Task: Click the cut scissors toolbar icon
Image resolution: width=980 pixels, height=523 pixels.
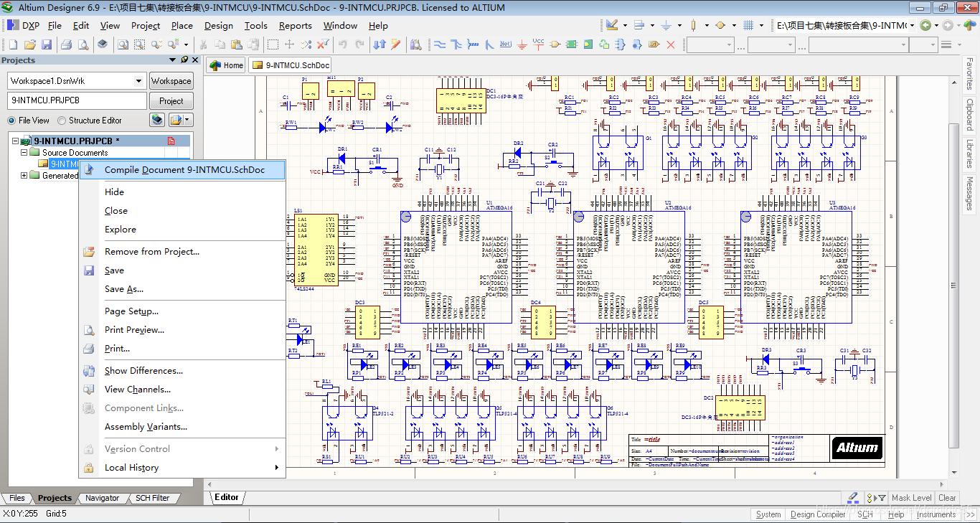Action: tap(203, 44)
